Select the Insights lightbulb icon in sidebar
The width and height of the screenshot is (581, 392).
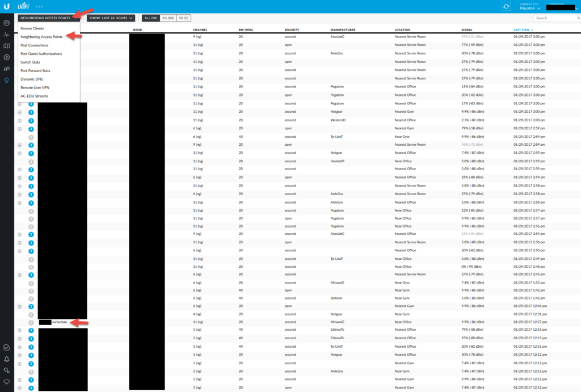(x=6, y=81)
